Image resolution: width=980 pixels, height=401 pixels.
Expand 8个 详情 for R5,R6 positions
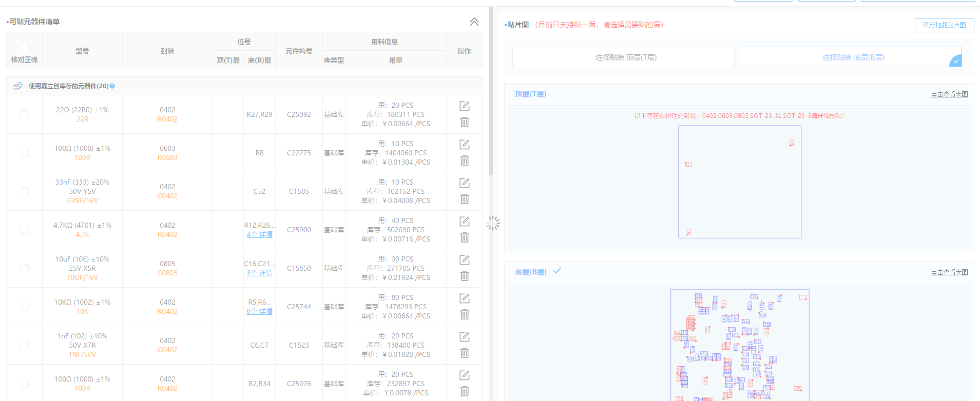[259, 311]
